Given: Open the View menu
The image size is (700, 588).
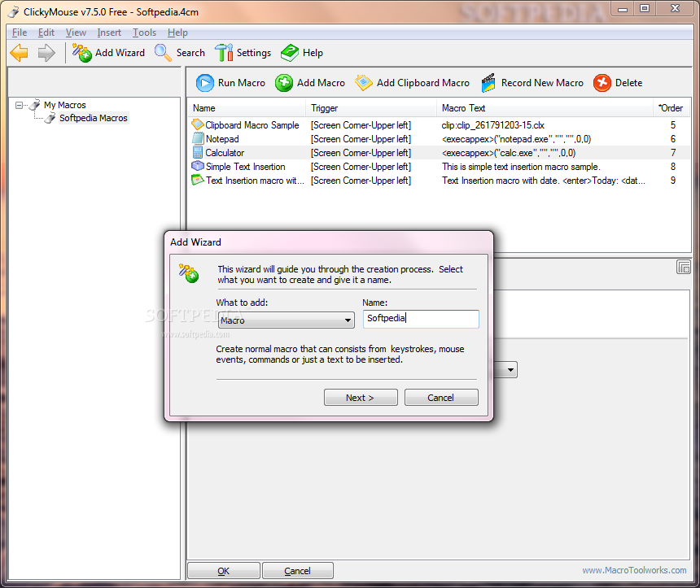Looking at the screenshot, I should point(76,33).
